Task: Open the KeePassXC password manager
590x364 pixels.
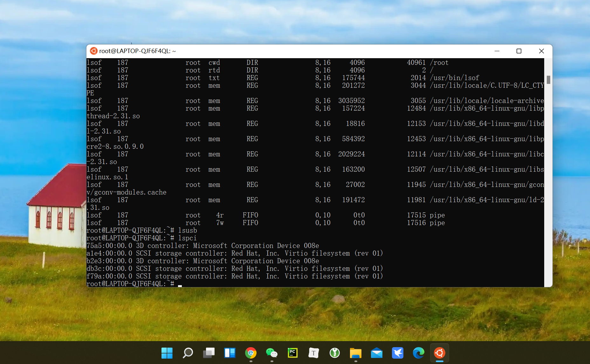Action: [334, 353]
